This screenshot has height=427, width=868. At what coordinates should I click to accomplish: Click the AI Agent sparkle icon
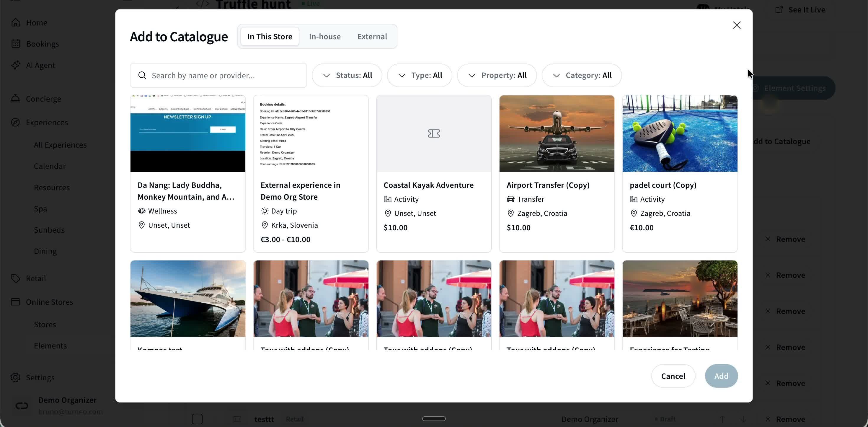click(15, 65)
